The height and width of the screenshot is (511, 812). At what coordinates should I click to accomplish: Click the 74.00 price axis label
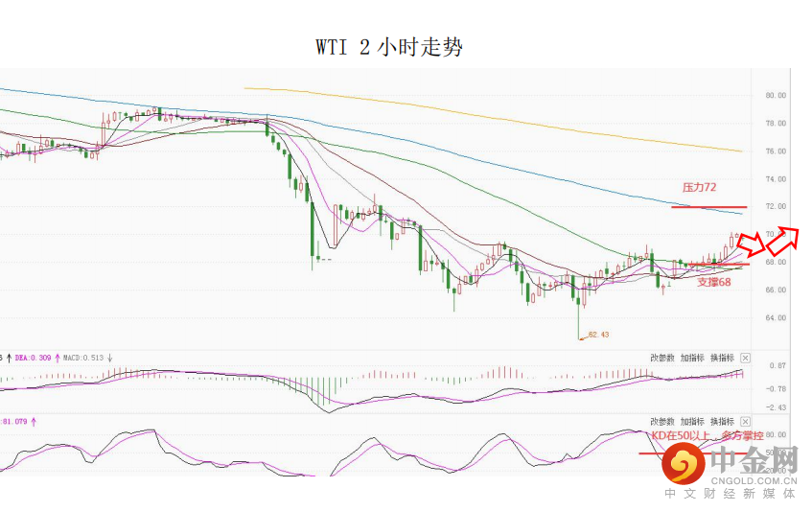point(776,179)
